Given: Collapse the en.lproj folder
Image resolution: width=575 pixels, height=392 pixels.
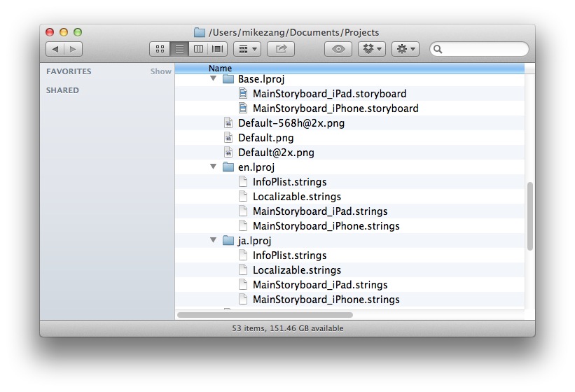Looking at the screenshot, I should click(213, 167).
